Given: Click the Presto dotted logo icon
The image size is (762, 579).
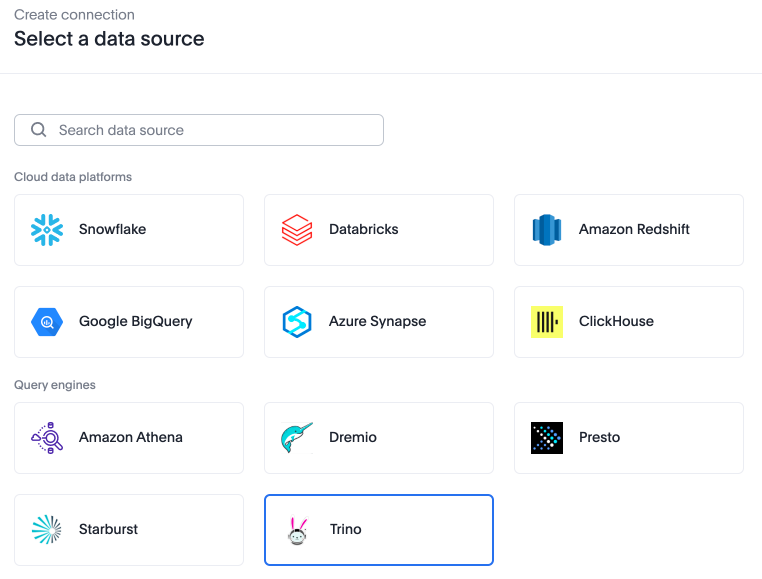Looking at the screenshot, I should [x=547, y=438].
